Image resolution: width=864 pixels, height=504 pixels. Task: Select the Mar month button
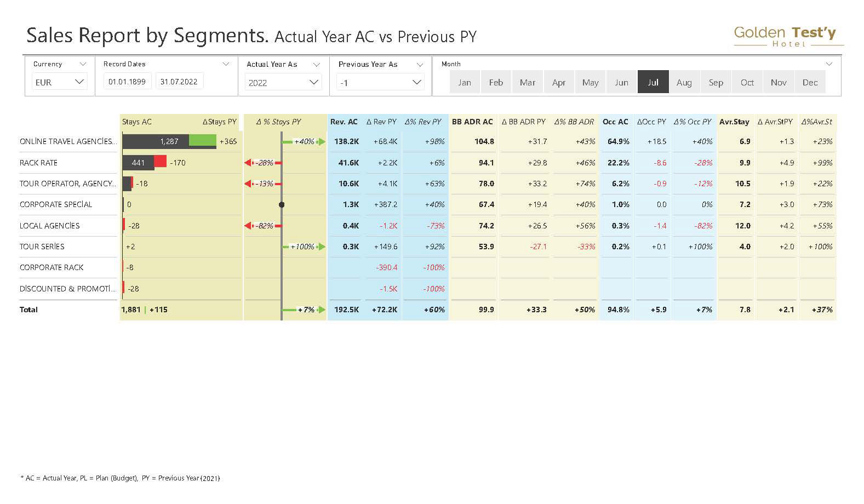click(528, 82)
